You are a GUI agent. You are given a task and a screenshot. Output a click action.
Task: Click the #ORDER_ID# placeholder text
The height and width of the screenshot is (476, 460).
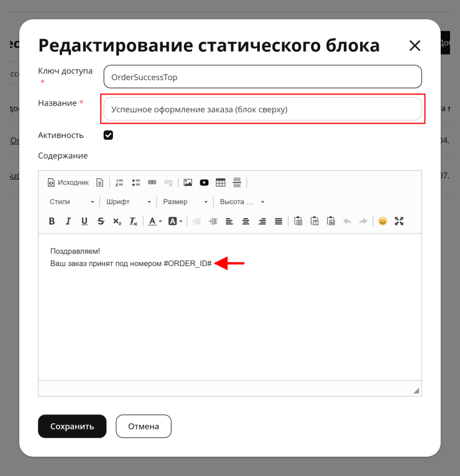coord(187,263)
